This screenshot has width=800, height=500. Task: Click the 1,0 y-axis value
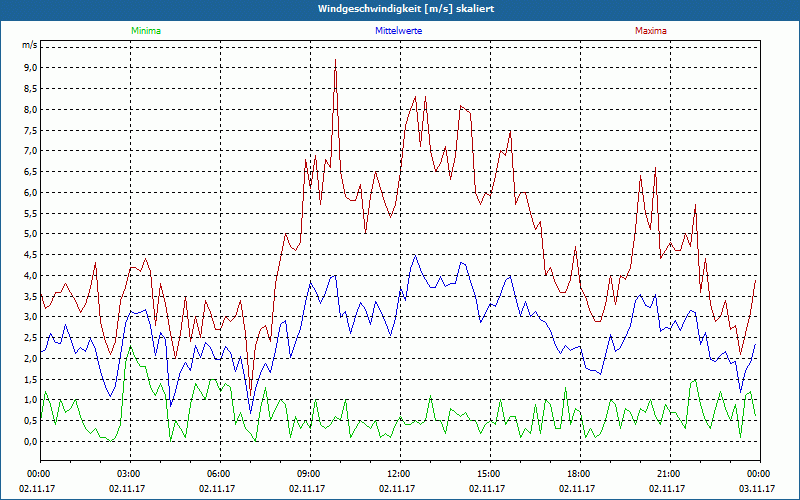[30, 400]
